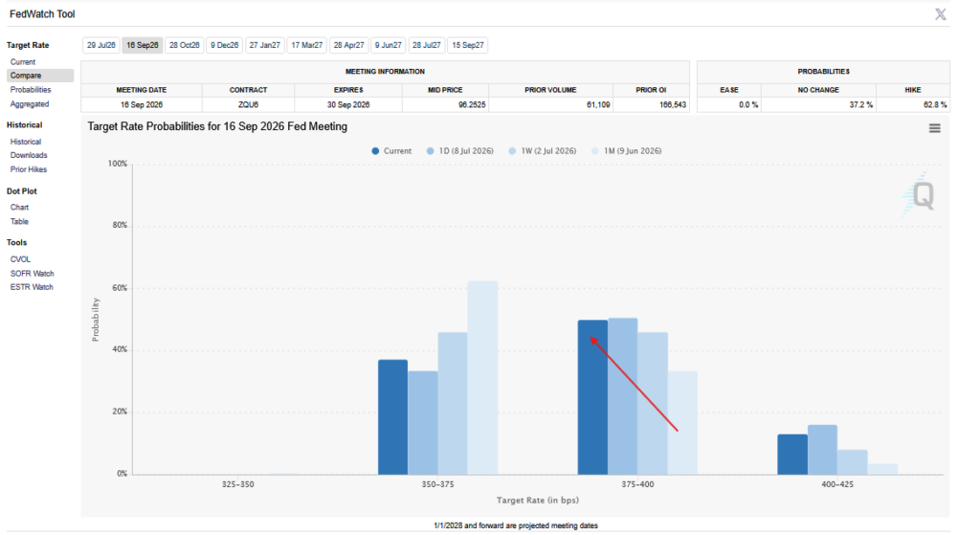
Task: Open SOFR Watch tool
Action: (x=32, y=274)
